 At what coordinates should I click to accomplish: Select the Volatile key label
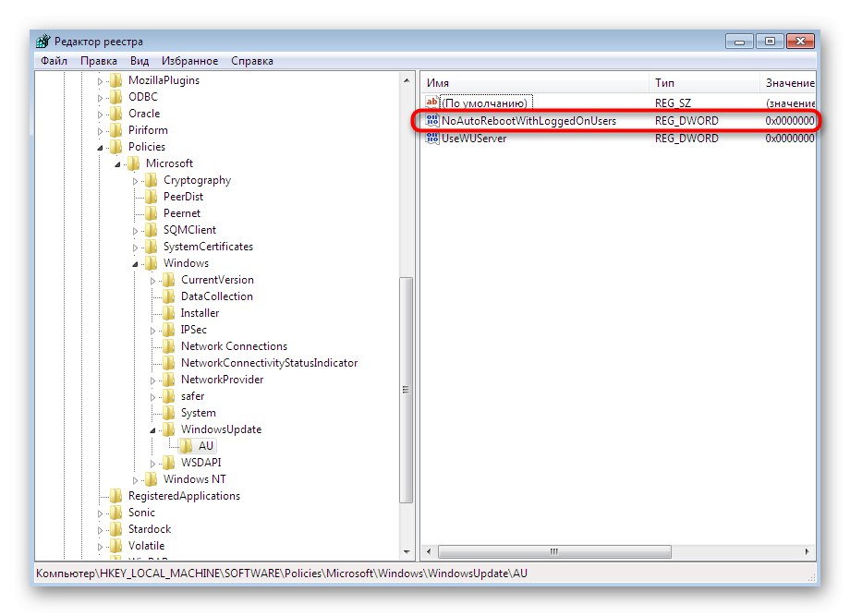(146, 546)
